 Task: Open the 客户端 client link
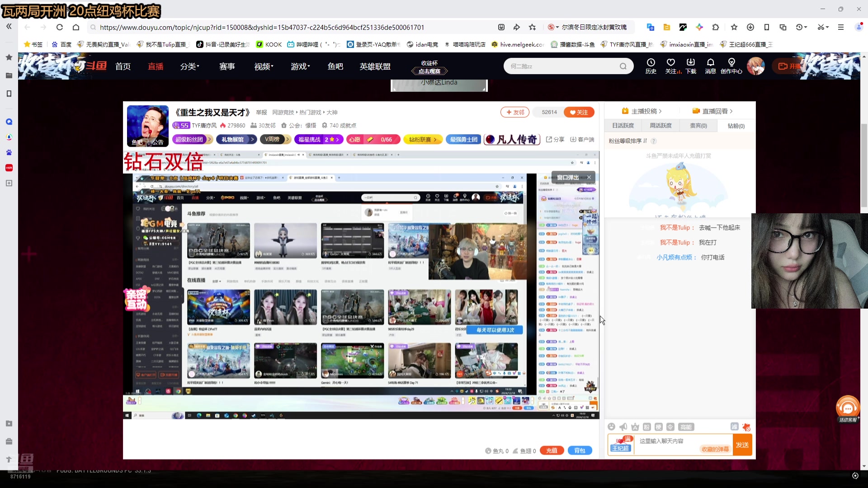pos(582,139)
